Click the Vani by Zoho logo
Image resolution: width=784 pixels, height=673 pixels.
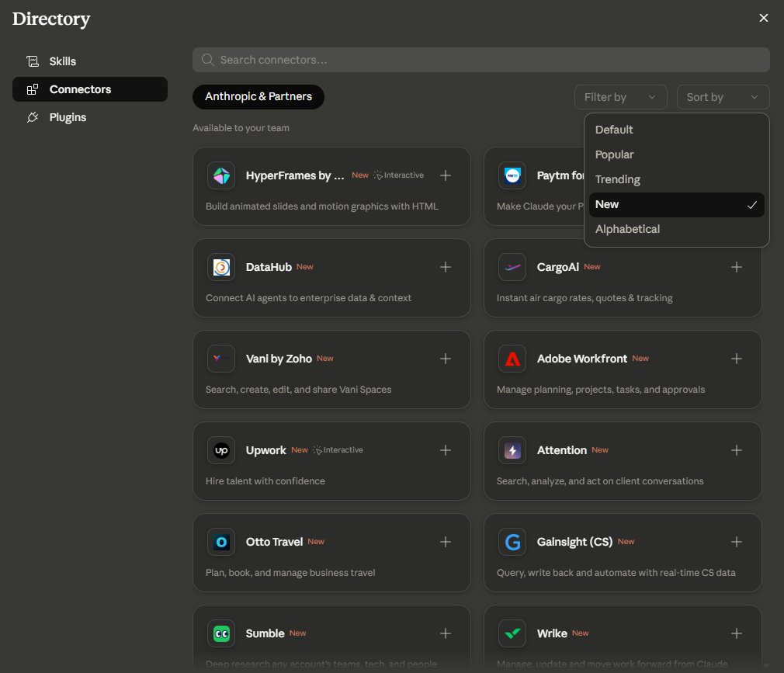coord(221,359)
